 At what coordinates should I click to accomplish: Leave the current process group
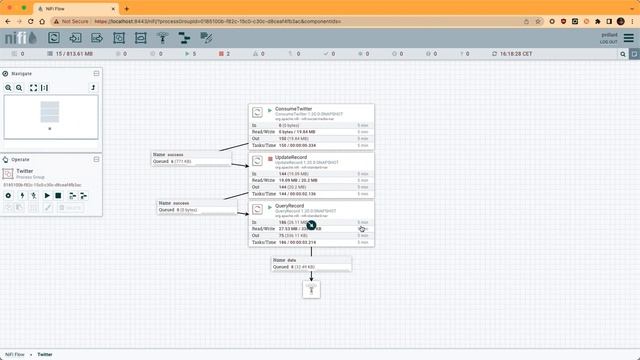point(93,88)
